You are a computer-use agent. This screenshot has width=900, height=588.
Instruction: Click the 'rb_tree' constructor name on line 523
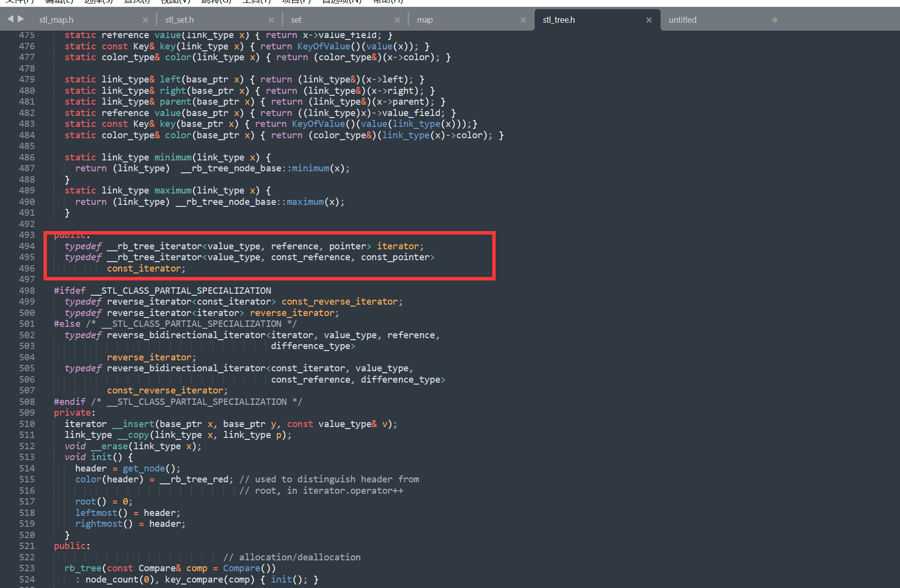coord(83,568)
